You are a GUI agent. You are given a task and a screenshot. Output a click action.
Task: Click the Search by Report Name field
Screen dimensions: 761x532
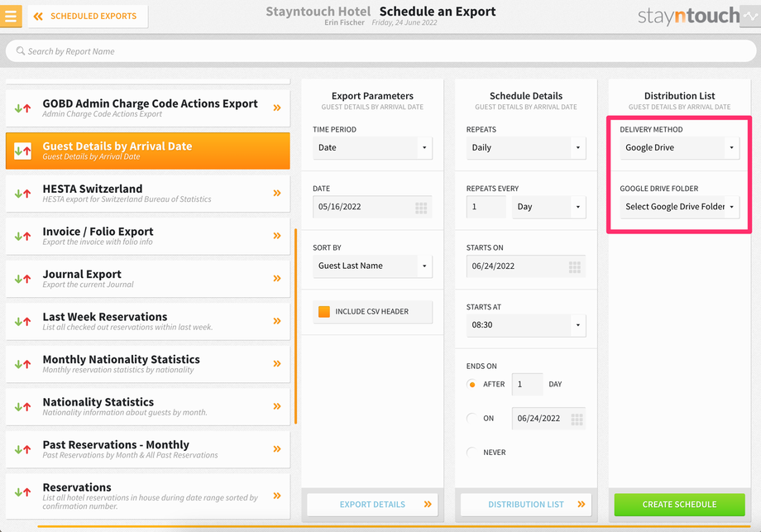[380, 51]
